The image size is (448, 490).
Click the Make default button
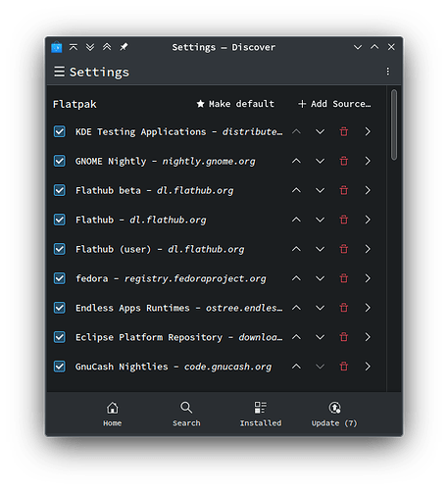(x=235, y=104)
